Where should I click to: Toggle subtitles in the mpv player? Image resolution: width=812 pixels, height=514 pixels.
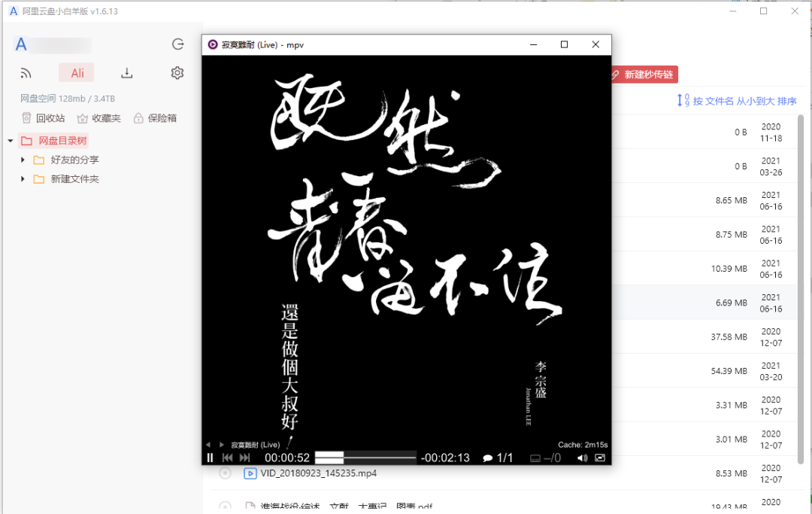pyautogui.click(x=535, y=457)
